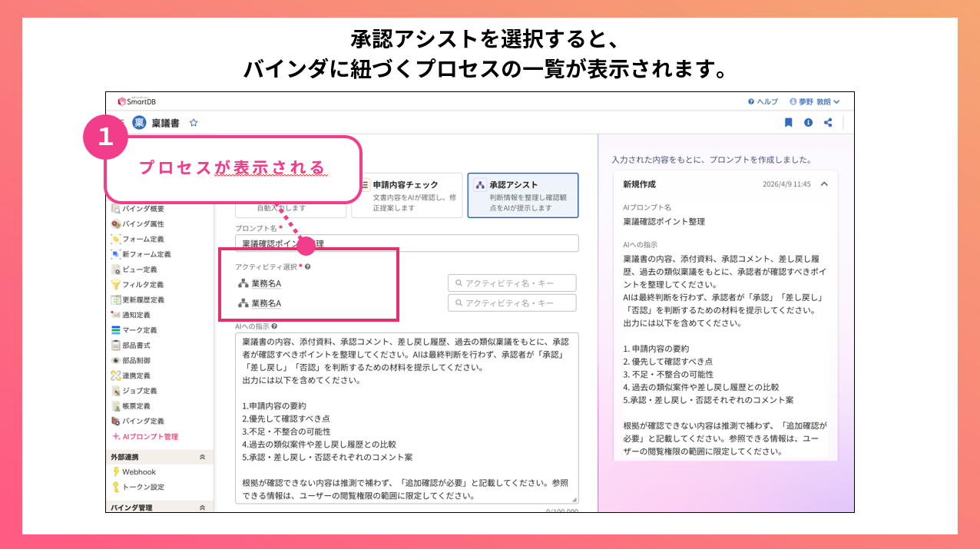This screenshot has width=980, height=549.
Task: Click the 更新履歴定義 sidebar icon
Action: tap(116, 300)
